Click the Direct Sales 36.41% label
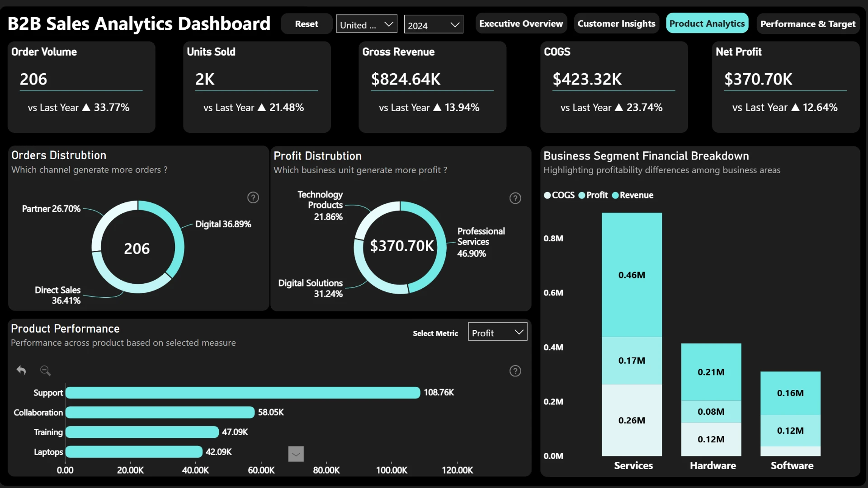This screenshot has width=868, height=488. [58, 295]
